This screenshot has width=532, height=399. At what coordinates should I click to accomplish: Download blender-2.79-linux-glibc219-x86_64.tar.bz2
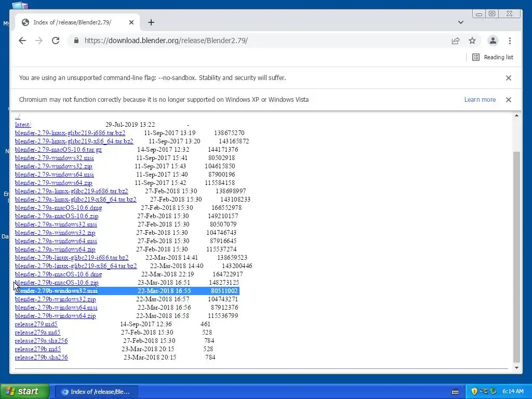(74, 141)
